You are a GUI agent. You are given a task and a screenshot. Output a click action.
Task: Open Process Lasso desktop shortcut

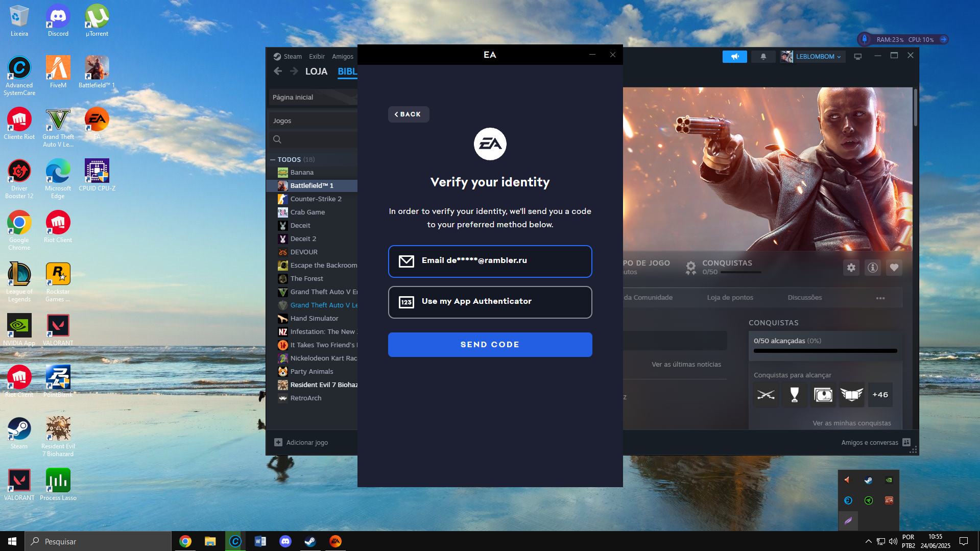[x=58, y=485]
